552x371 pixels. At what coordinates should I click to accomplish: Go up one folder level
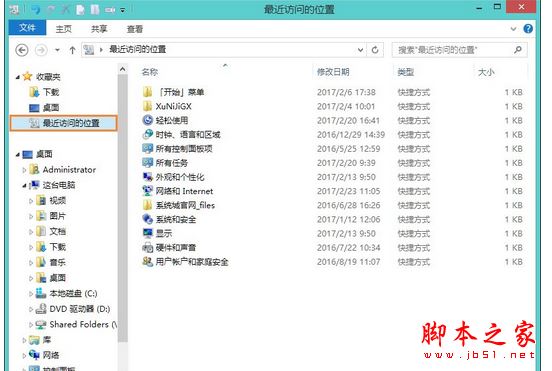pos(72,50)
